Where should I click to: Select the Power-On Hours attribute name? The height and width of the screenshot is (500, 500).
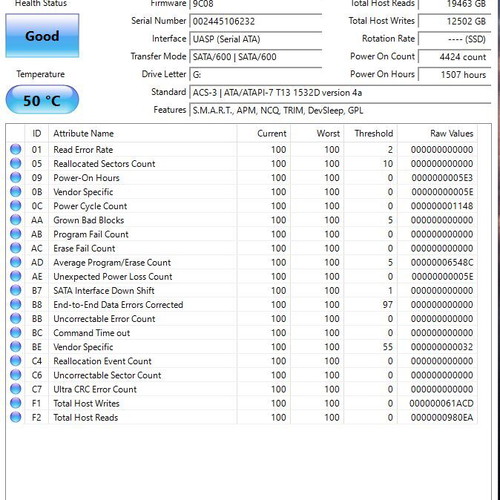click(x=86, y=178)
